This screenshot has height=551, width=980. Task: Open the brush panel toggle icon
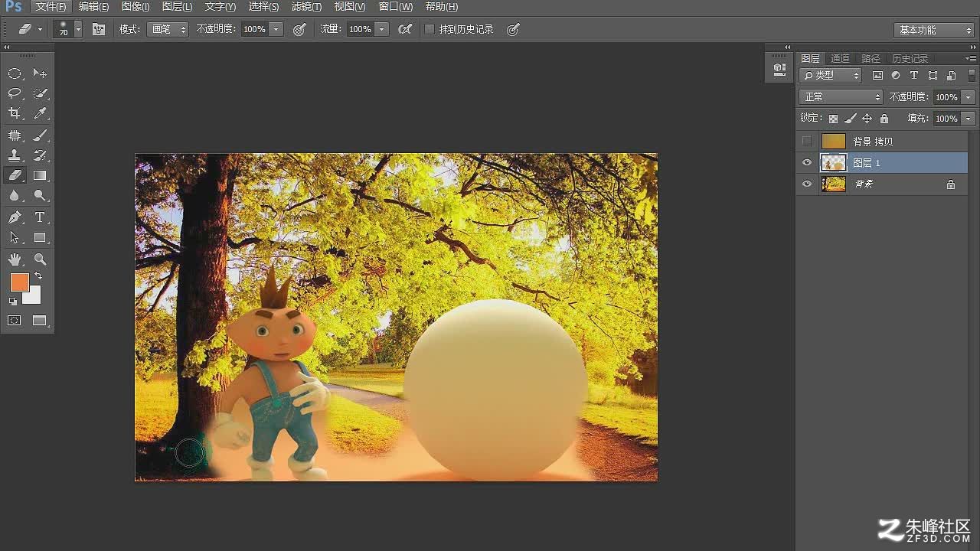pyautogui.click(x=99, y=29)
